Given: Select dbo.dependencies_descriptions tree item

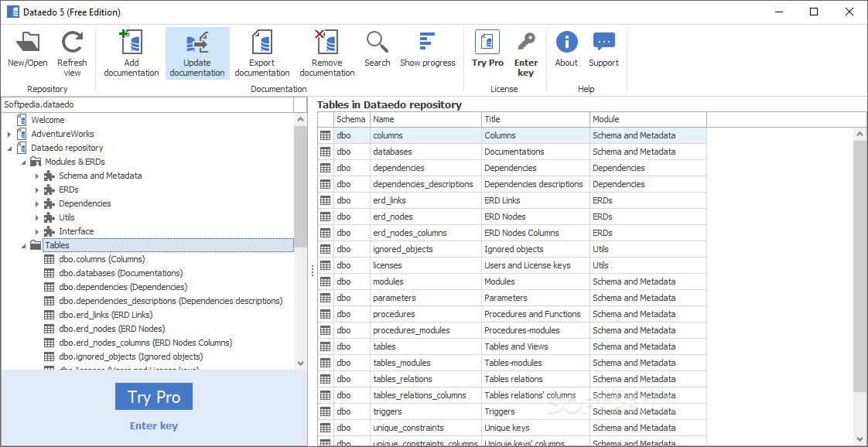Looking at the screenshot, I should (170, 301).
